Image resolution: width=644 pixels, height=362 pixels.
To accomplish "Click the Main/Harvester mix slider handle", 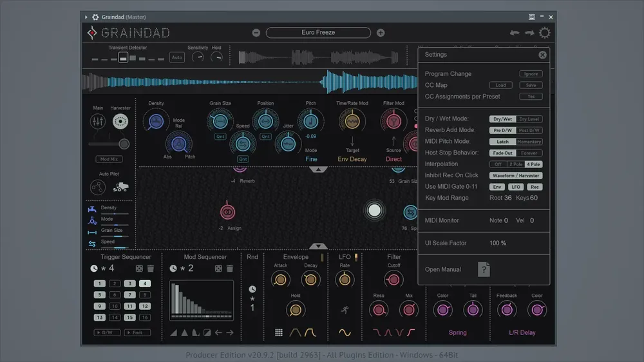I will 124,144.
